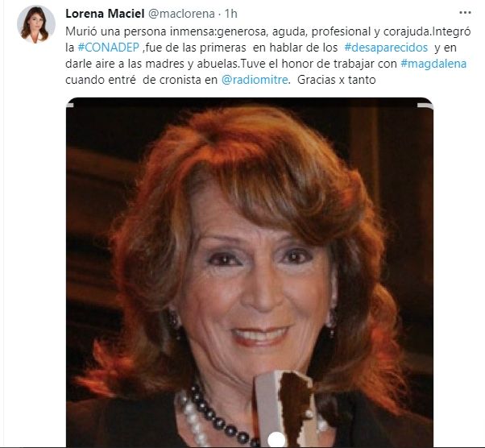Click the Lorena Maciel display name
This screenshot has height=448, width=485.
click(x=105, y=14)
